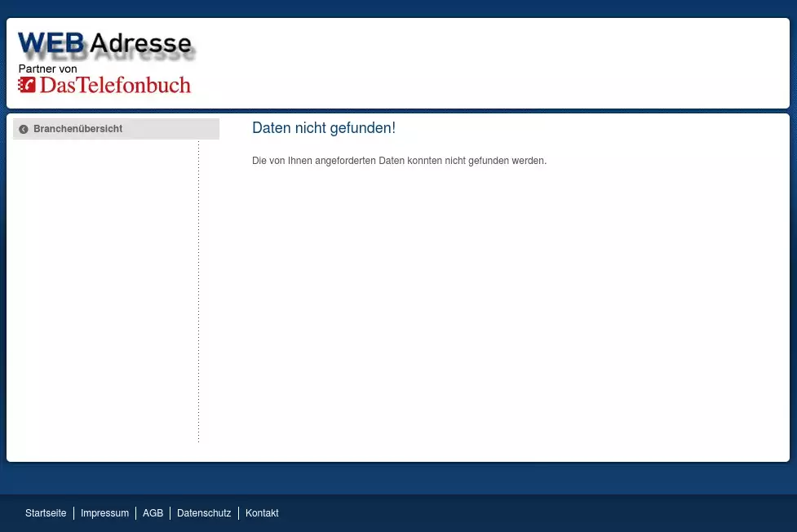Click the blue strip above the header banner
797x532 pixels.
[398, 8]
